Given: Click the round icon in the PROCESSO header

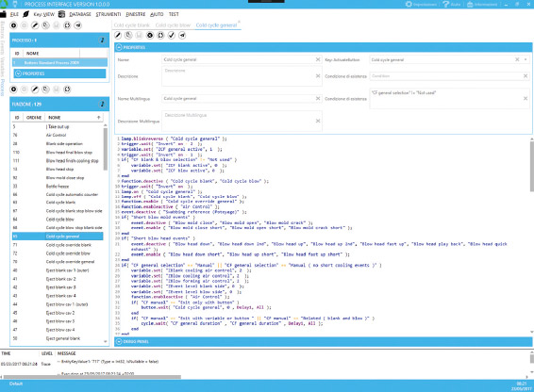Looking at the screenshot, I should pyautogui.click(x=102, y=41).
